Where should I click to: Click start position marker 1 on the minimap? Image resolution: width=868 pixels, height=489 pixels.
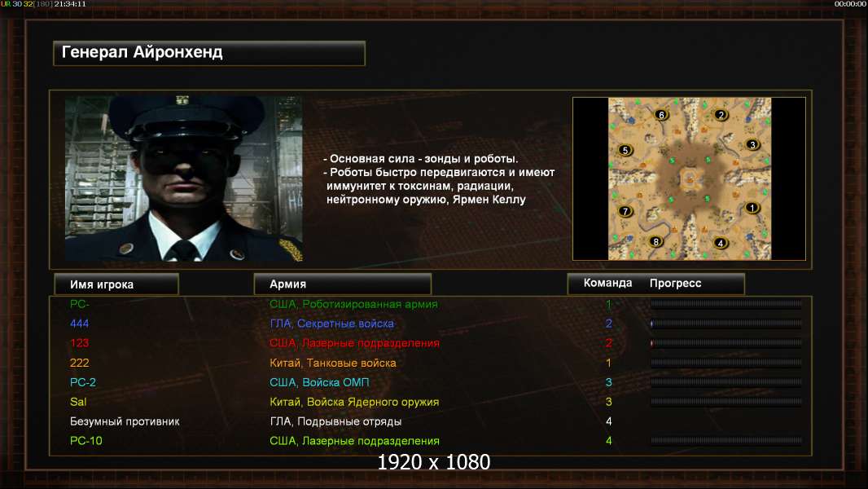pos(752,208)
